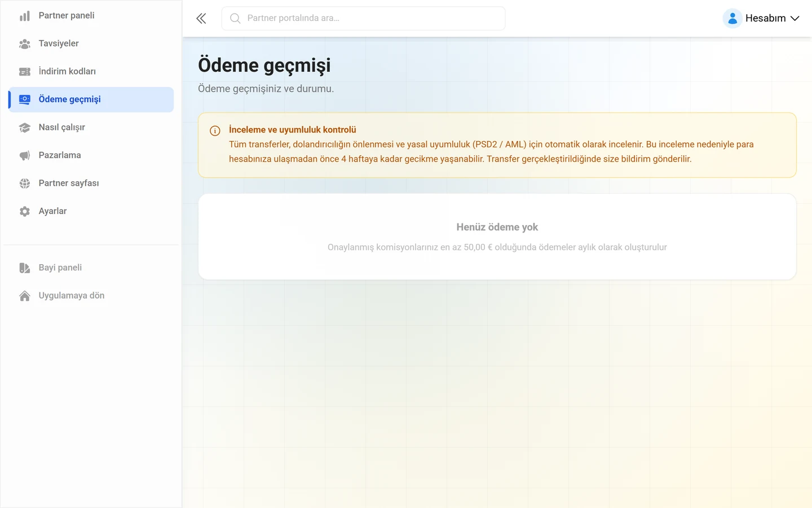The width and height of the screenshot is (812, 508).
Task: Open Partner sayfası link
Action: pyautogui.click(x=91, y=183)
